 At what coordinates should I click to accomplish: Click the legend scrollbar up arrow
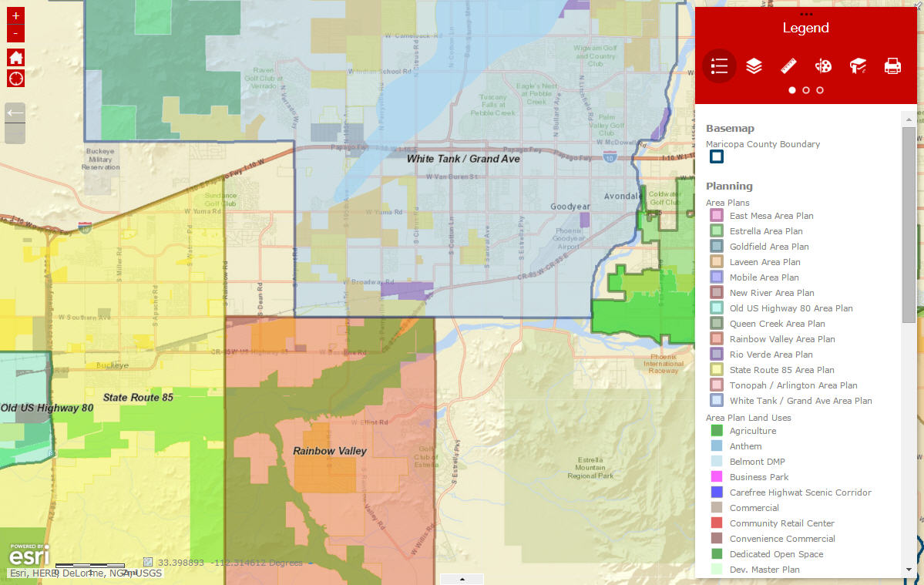click(x=909, y=119)
